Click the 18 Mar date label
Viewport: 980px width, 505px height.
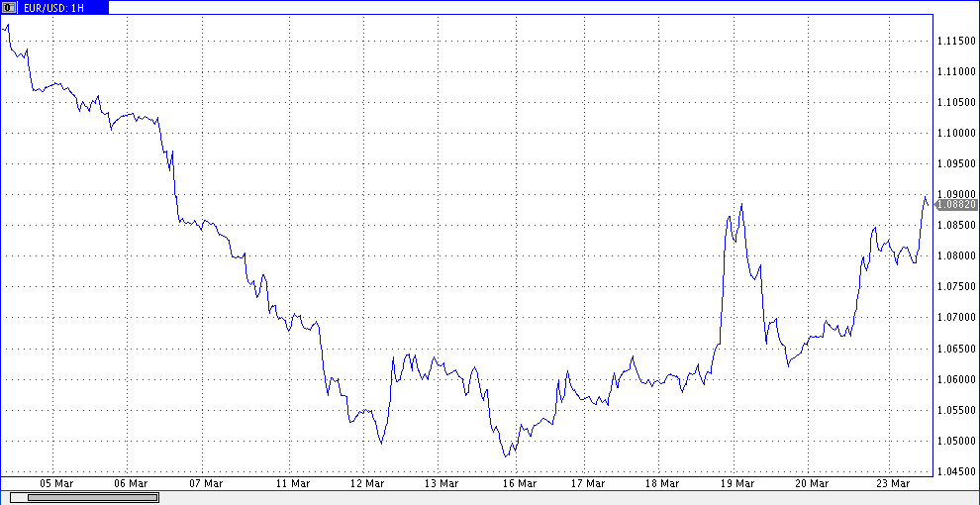tap(662, 484)
